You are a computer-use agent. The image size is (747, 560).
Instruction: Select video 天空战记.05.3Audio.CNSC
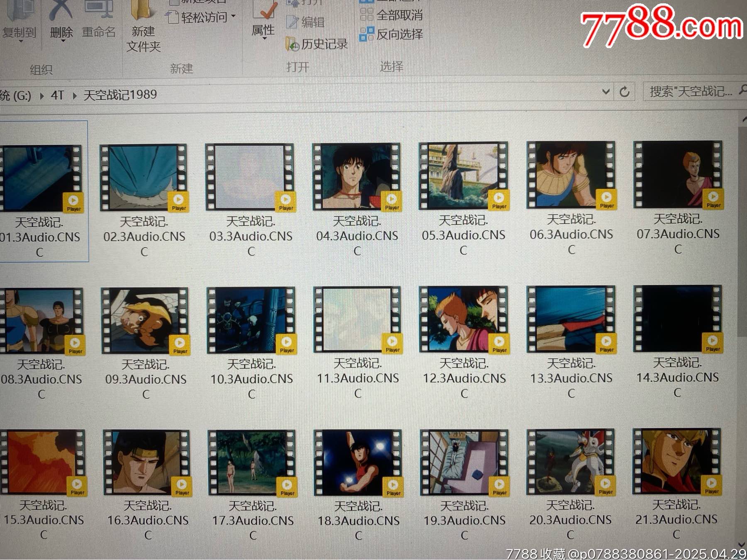464,199
